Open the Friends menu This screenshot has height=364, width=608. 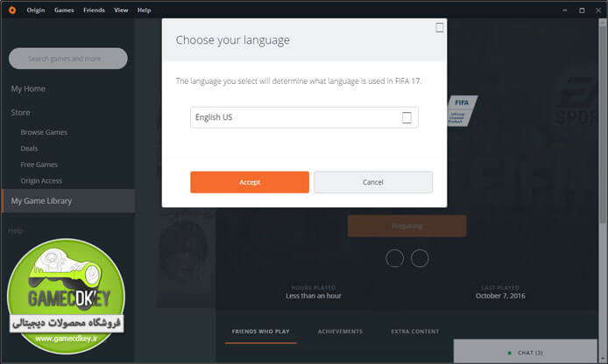[94, 10]
